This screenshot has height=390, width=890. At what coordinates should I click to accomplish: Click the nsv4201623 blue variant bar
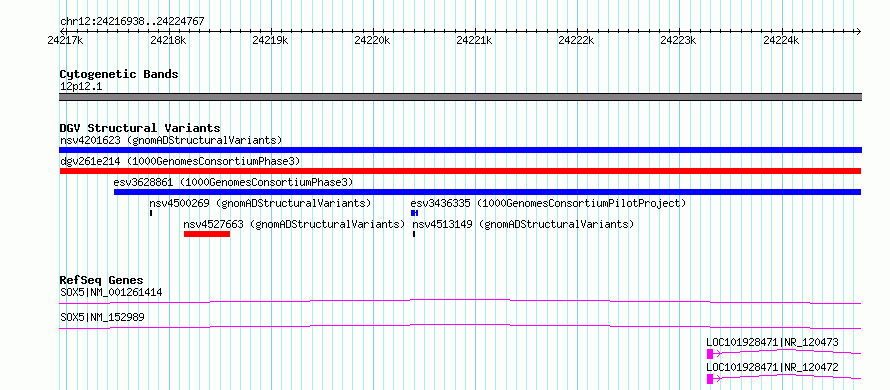tap(460, 150)
